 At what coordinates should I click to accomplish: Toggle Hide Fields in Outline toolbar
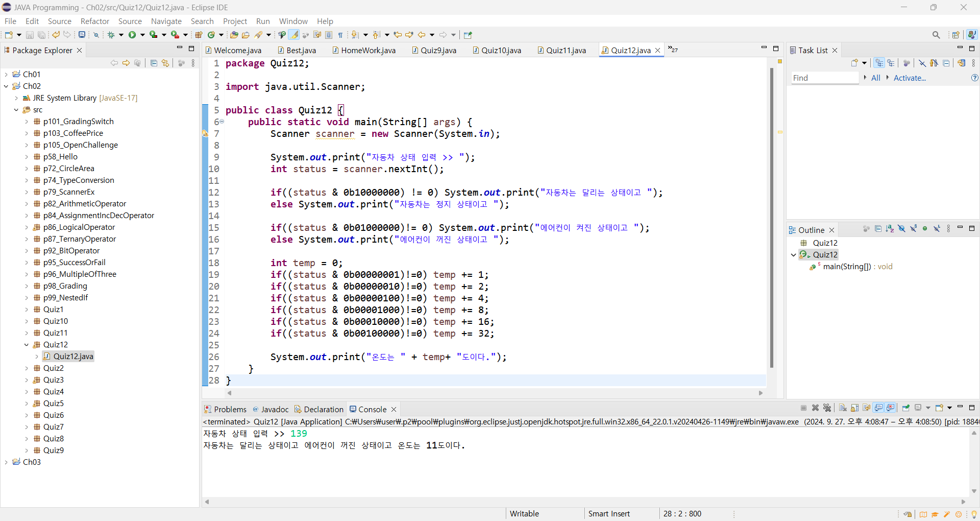(x=901, y=229)
